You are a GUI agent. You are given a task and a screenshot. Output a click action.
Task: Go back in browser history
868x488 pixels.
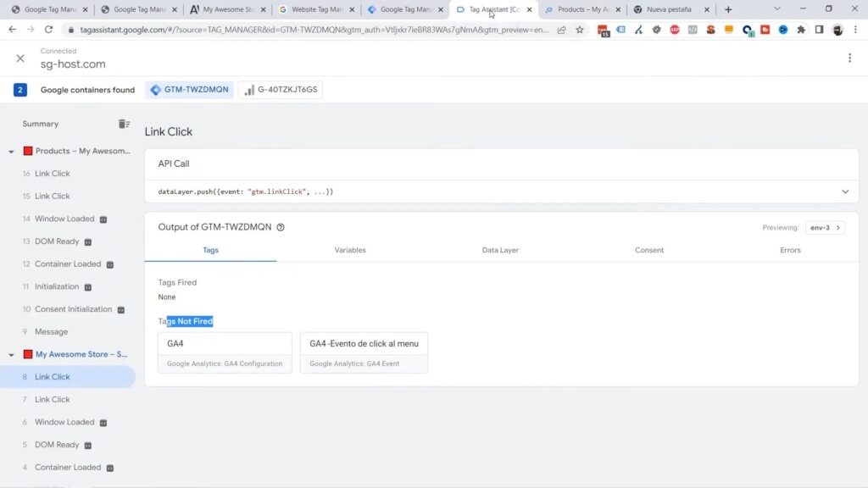(12, 30)
